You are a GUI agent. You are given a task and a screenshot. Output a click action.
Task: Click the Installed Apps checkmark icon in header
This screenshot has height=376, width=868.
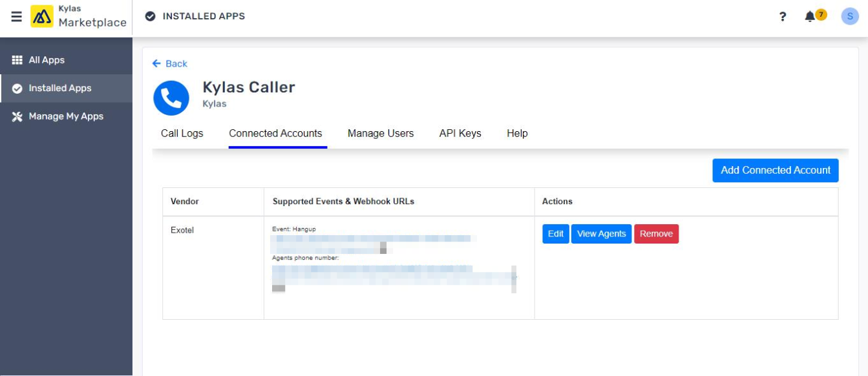pyautogui.click(x=151, y=16)
